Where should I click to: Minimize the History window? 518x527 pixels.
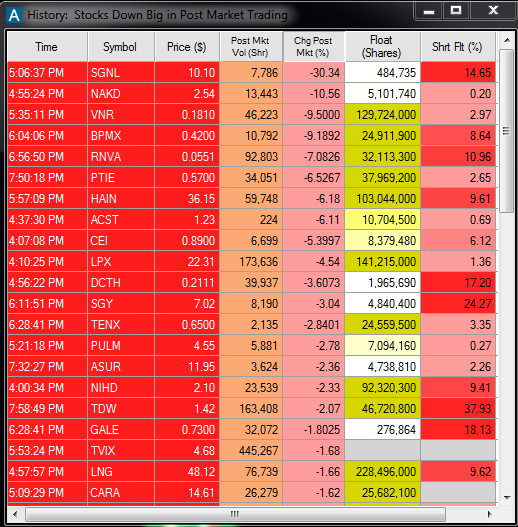429,11
